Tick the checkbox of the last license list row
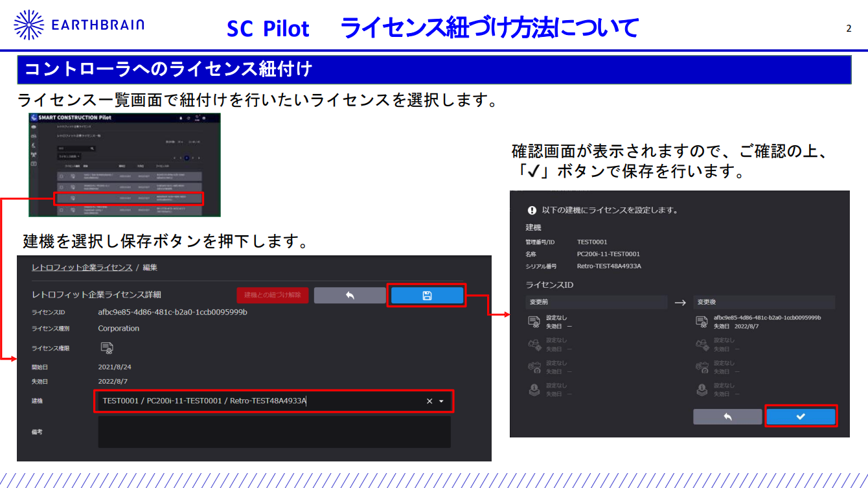This screenshot has width=868, height=488. (x=62, y=210)
